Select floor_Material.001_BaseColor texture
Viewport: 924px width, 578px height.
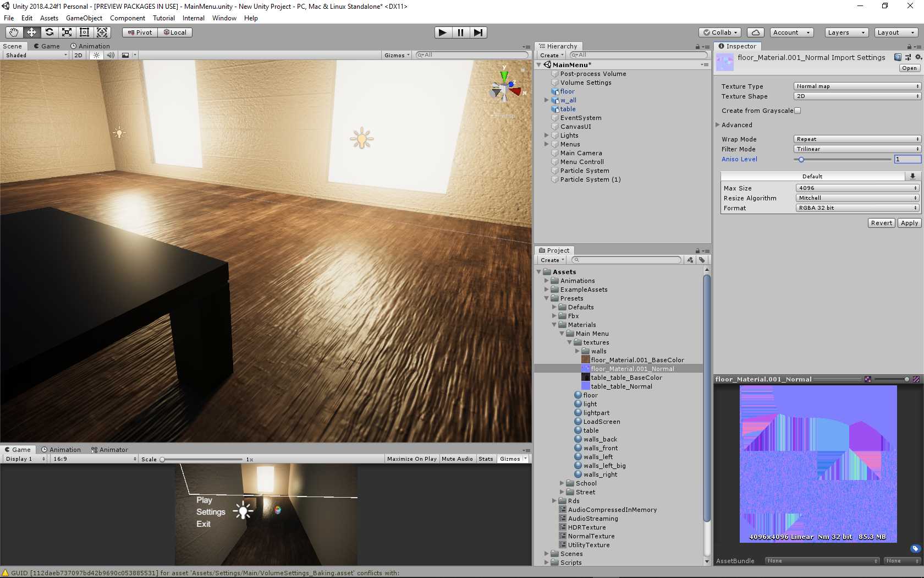pyautogui.click(x=637, y=360)
